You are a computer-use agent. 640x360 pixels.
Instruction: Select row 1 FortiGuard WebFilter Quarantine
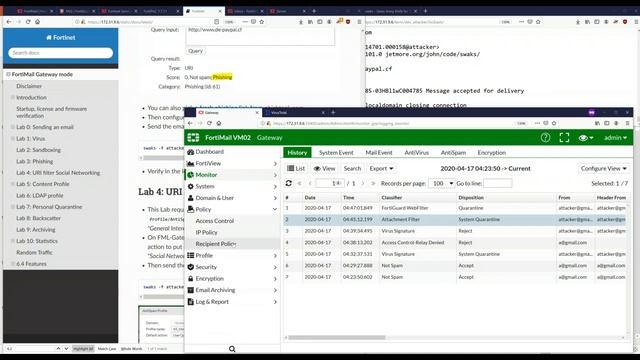pyautogui.click(x=455, y=208)
